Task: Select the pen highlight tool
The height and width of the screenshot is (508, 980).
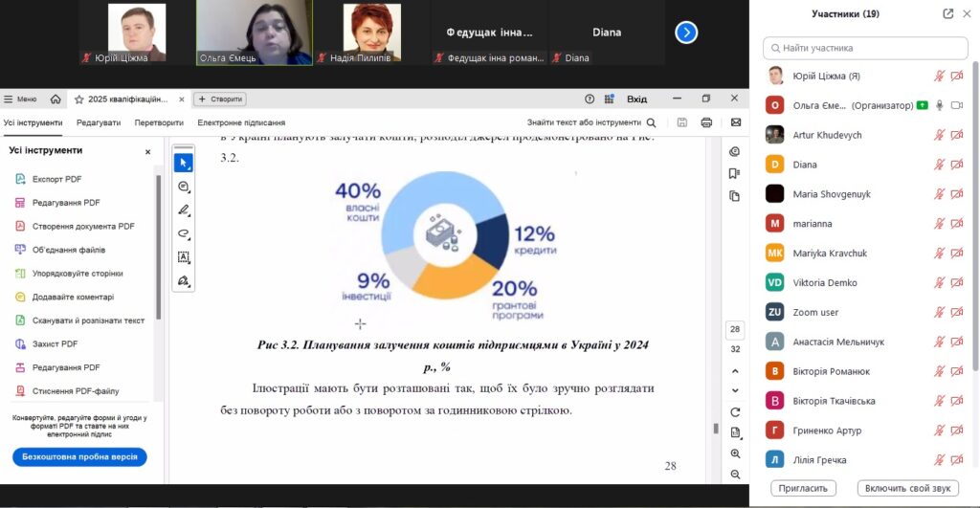Action: (x=183, y=210)
